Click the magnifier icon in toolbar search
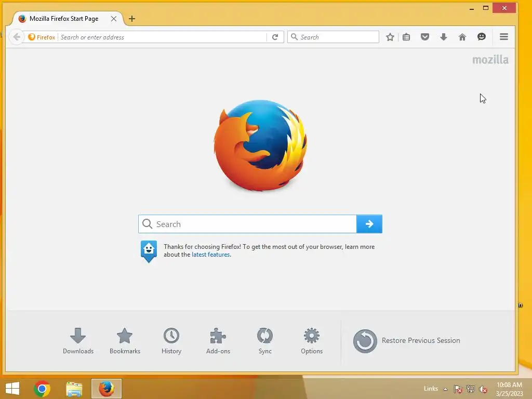The height and width of the screenshot is (399, 532). (x=294, y=37)
